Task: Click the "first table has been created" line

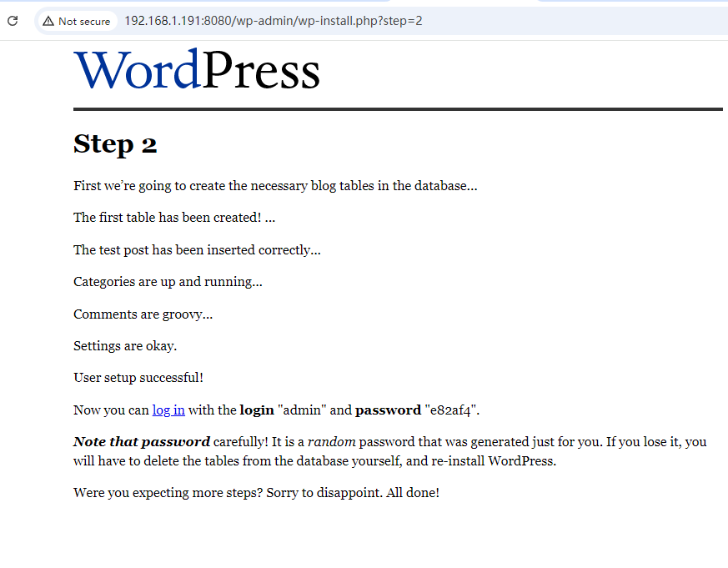Action: tap(174, 218)
